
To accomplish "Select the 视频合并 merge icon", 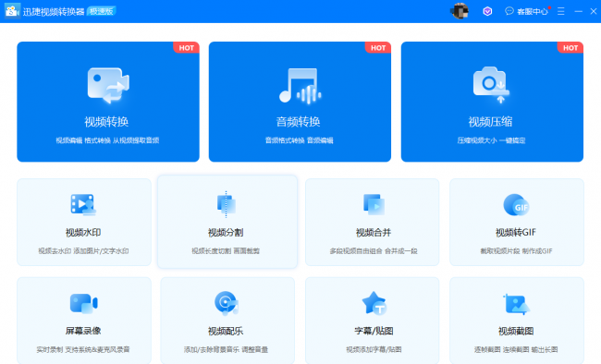I will (374, 204).
